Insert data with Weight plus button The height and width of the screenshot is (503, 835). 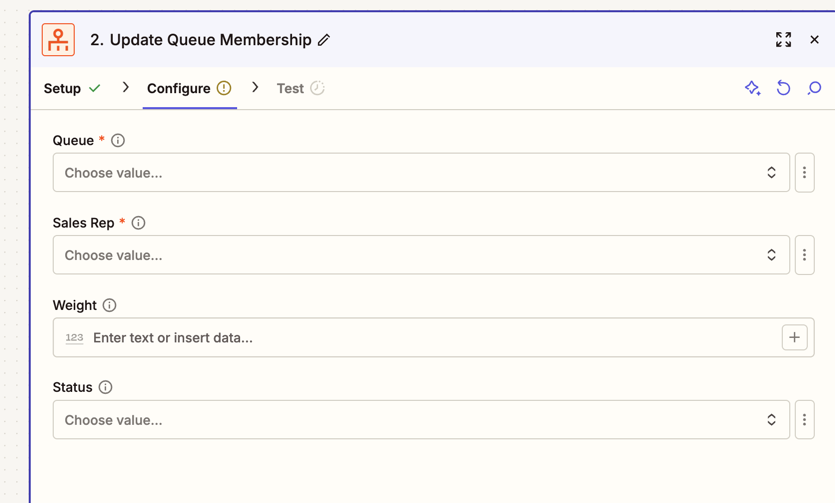tap(795, 337)
